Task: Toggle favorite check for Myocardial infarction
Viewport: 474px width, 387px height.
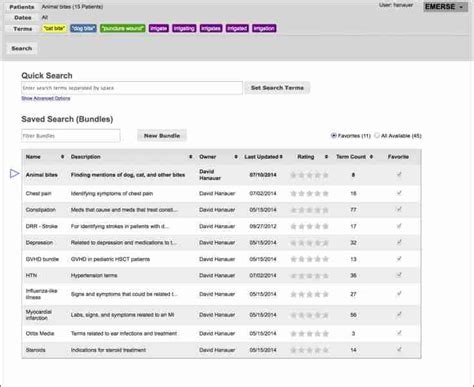Action: (x=399, y=314)
